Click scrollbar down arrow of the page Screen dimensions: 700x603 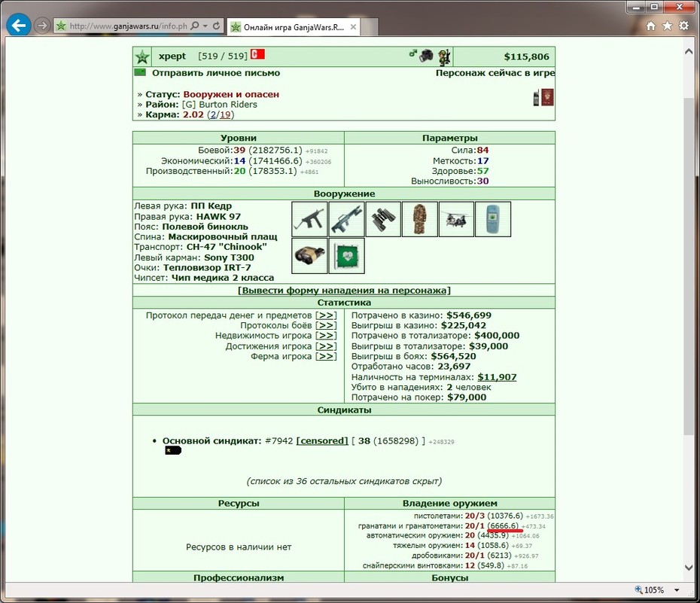pyautogui.click(x=689, y=568)
